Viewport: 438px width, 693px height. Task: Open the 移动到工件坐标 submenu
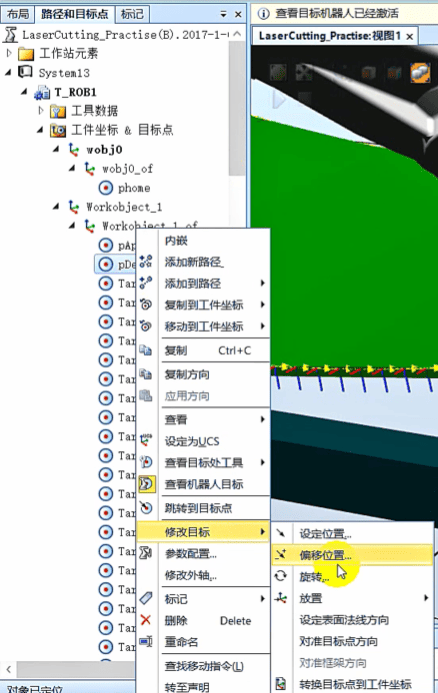[203, 327]
